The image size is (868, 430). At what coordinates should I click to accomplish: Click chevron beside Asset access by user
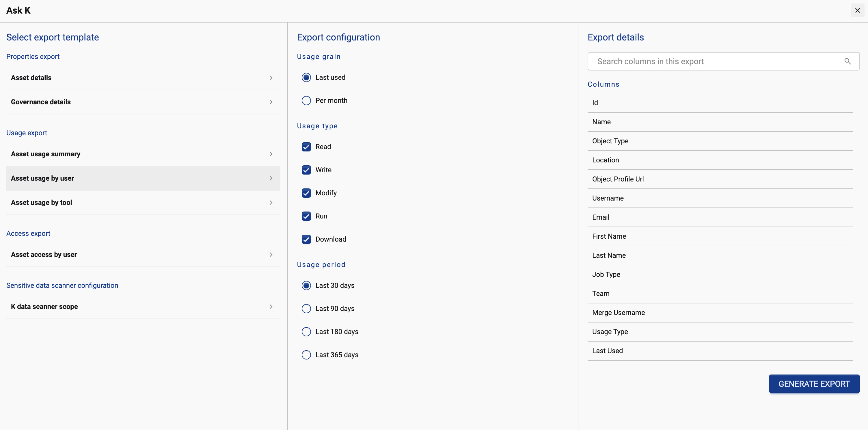point(271,255)
